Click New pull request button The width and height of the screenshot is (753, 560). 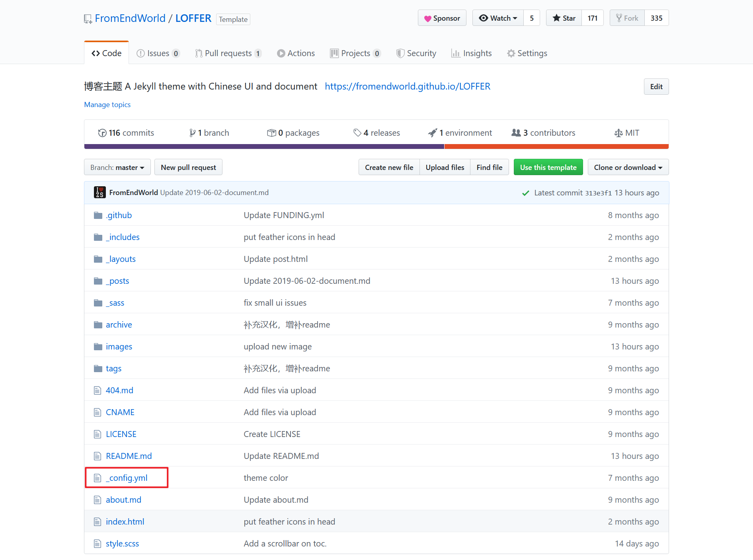(x=188, y=167)
